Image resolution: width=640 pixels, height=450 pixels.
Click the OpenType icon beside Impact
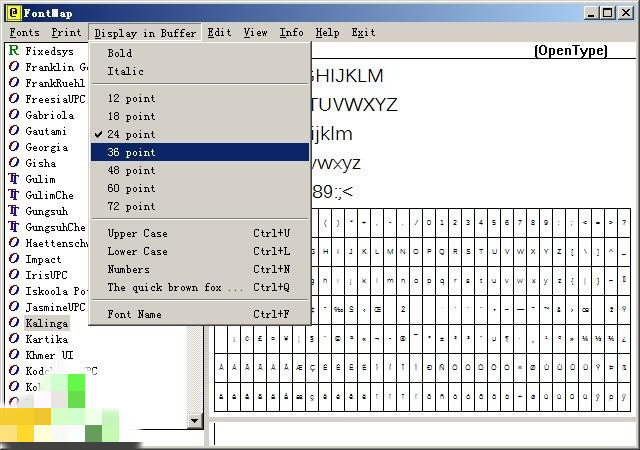[x=14, y=258]
